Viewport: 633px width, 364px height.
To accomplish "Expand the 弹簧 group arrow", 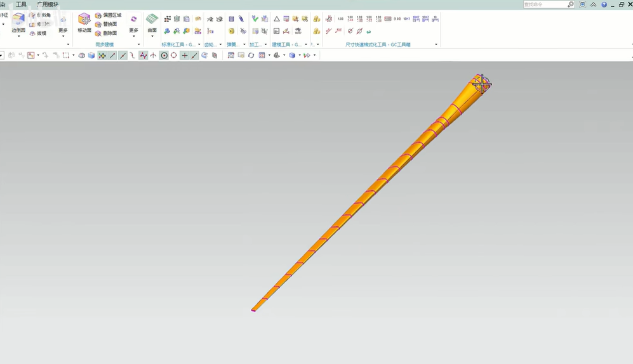I will coord(244,44).
